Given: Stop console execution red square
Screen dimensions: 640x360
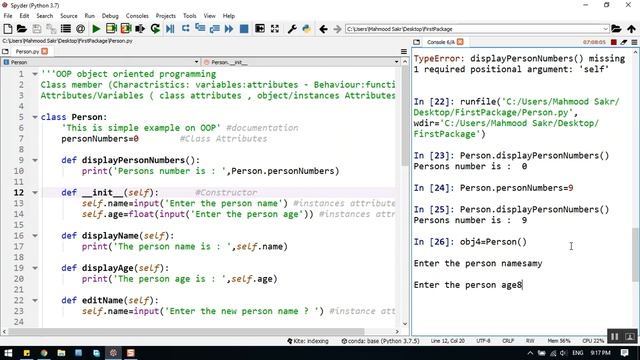Looking at the screenshot, I should point(613,42).
